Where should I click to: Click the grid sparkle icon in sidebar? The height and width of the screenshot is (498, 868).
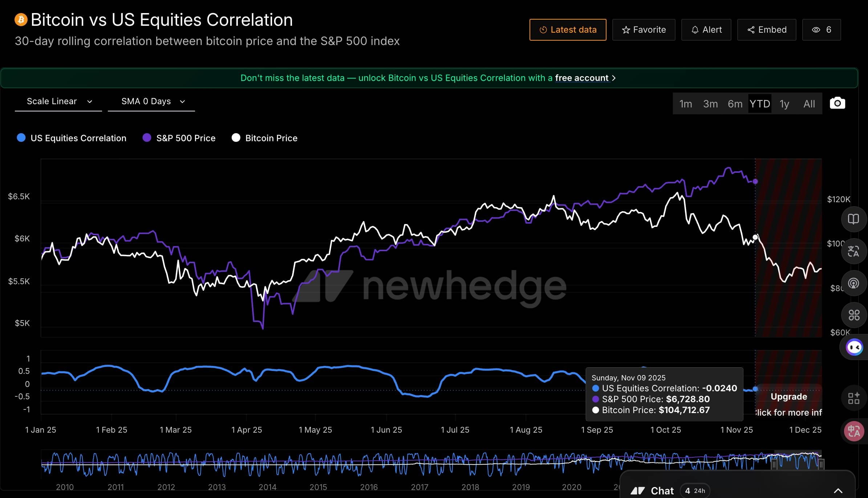click(853, 398)
